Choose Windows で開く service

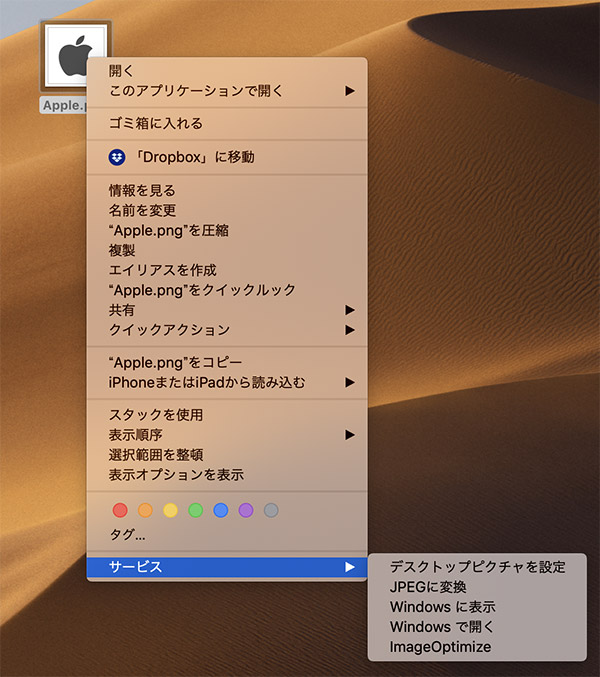tap(477, 626)
